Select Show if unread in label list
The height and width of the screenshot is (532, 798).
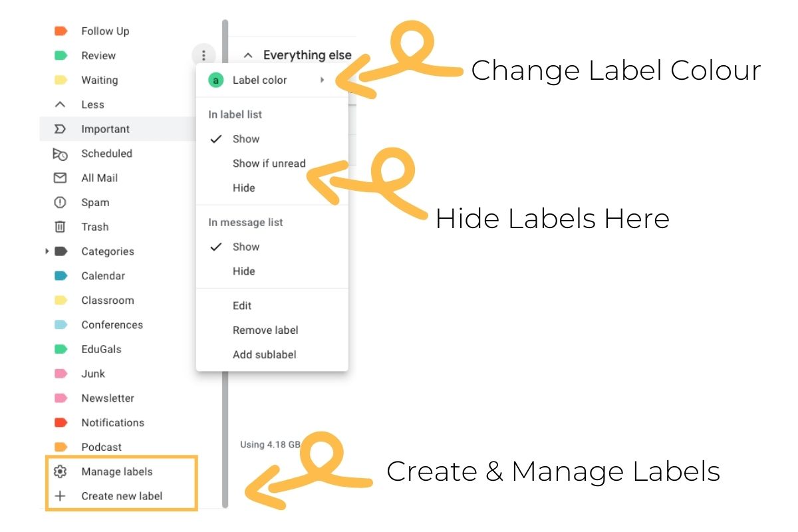click(269, 163)
